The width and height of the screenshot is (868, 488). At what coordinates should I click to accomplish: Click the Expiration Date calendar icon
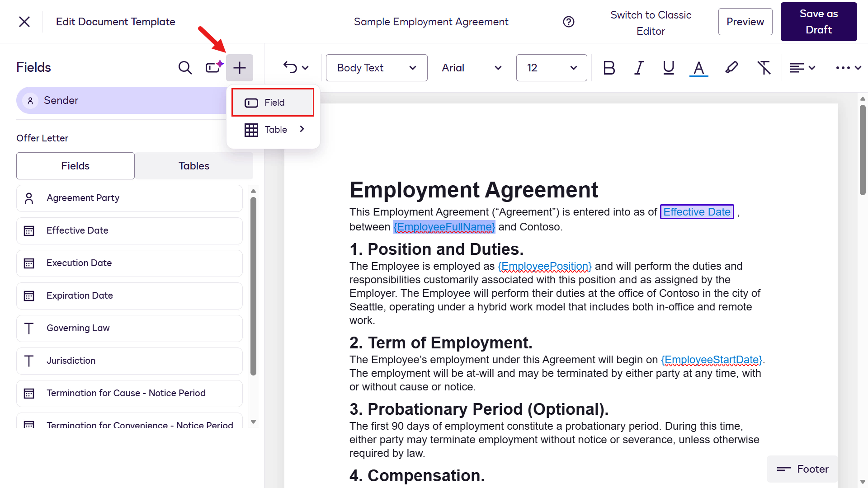[x=29, y=296]
